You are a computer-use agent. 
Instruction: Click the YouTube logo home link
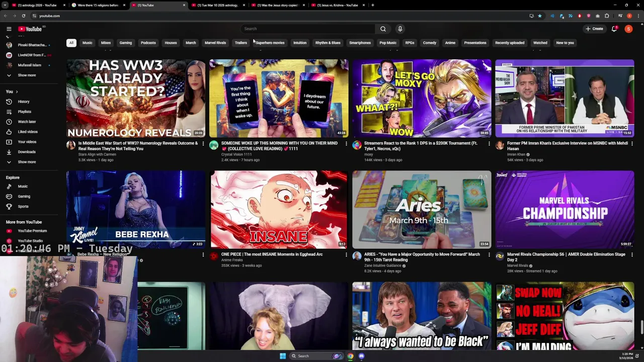30,29
